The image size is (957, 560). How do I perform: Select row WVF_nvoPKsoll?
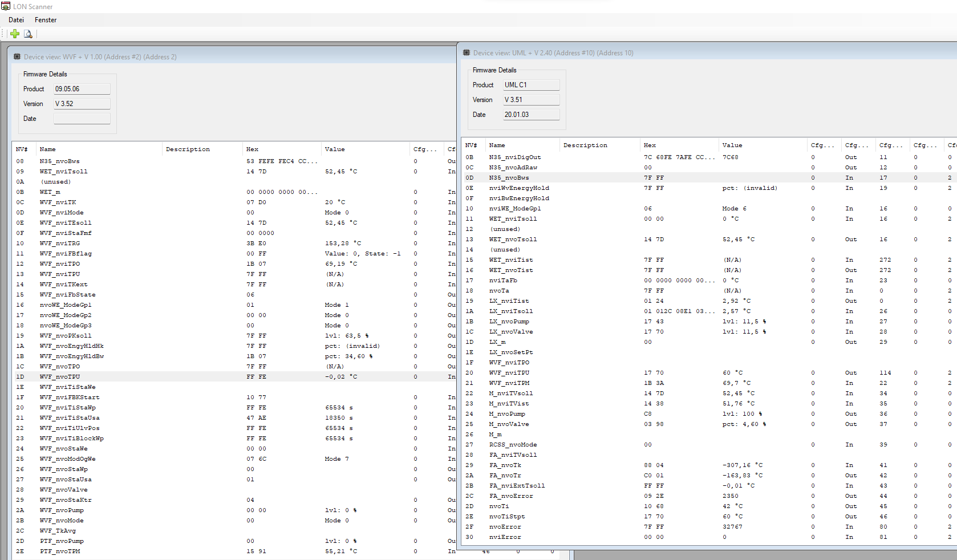pyautogui.click(x=235, y=336)
